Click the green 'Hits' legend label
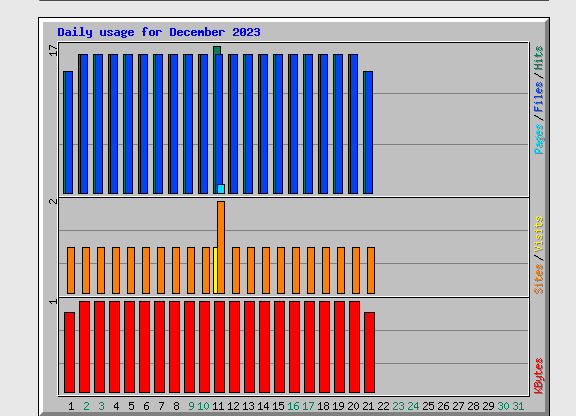 pyautogui.click(x=539, y=58)
